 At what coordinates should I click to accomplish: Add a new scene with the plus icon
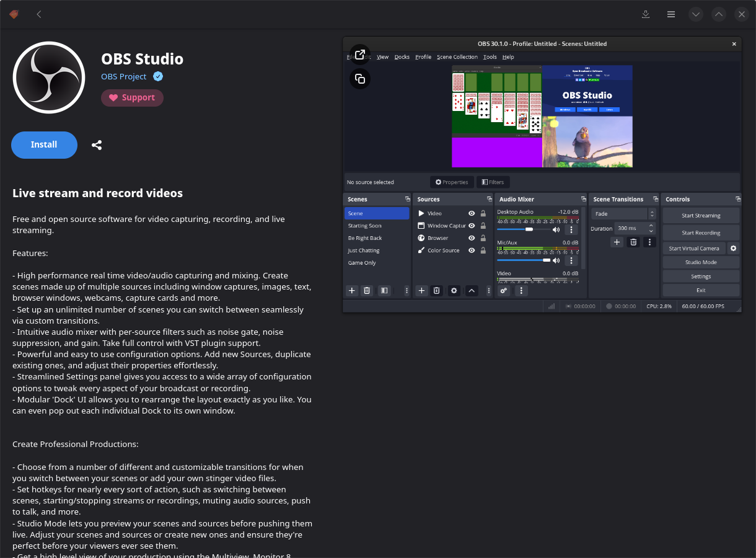tap(351, 290)
